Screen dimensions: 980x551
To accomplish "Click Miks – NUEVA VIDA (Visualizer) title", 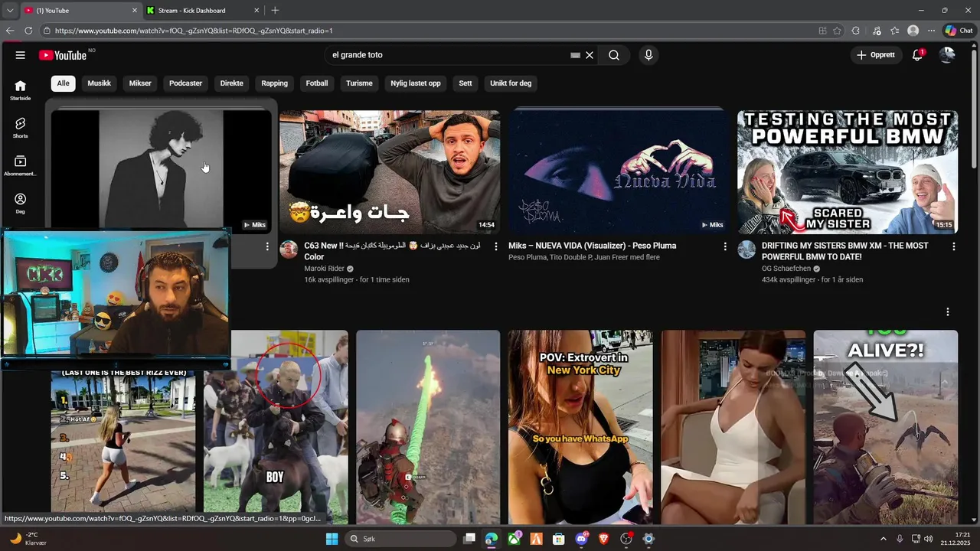I will click(593, 246).
